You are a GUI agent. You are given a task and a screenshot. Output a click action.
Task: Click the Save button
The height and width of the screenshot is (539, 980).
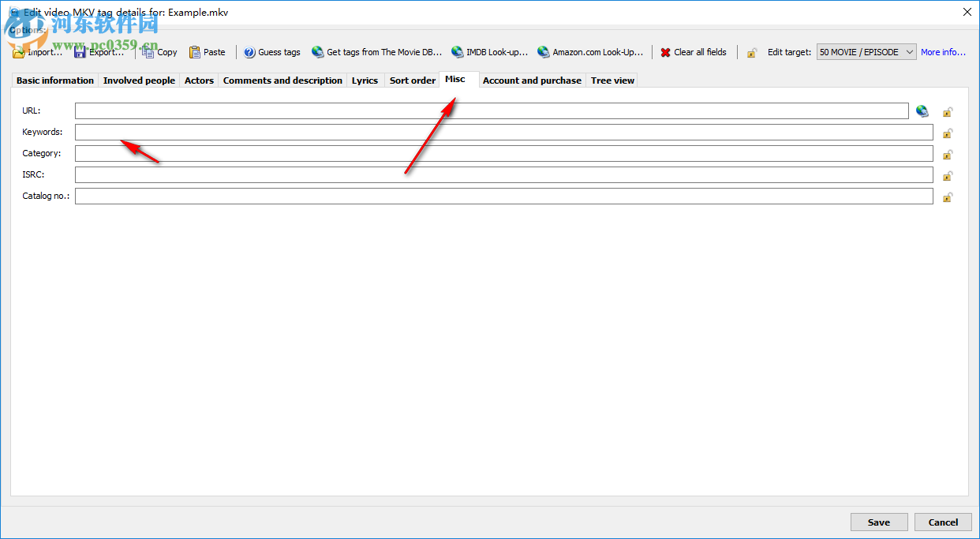(x=878, y=522)
